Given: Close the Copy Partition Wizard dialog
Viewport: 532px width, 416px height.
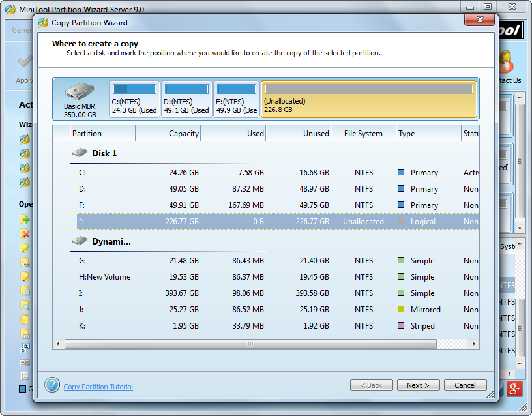Looking at the screenshot, I should pos(480,20).
